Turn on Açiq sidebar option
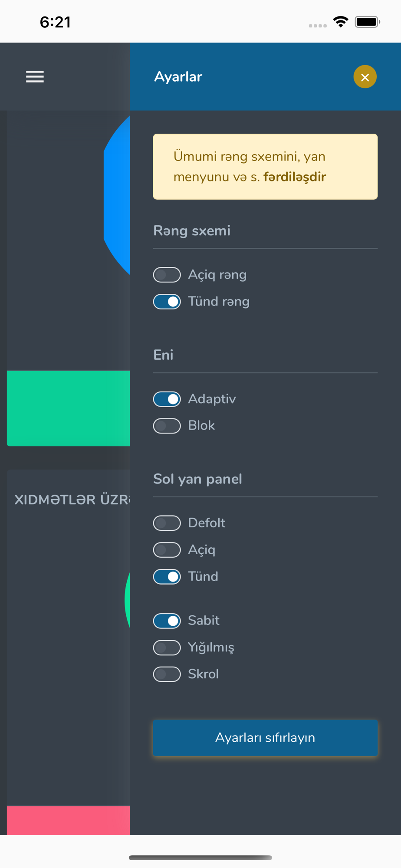The image size is (401, 868). (x=167, y=550)
